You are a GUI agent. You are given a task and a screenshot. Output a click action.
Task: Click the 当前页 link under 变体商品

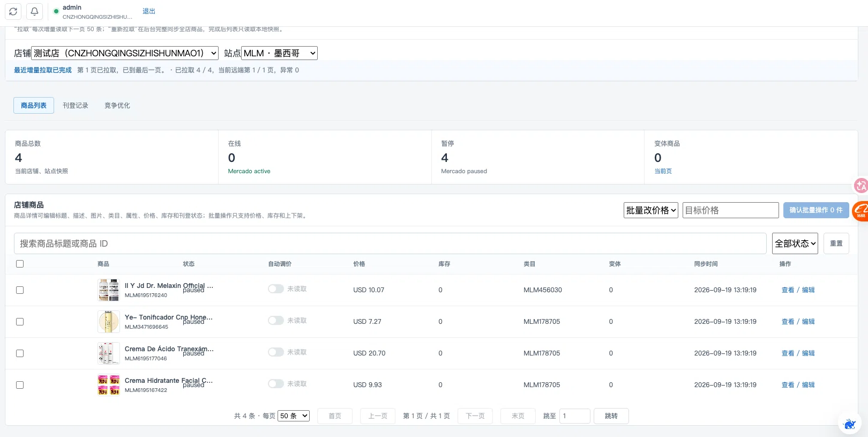[663, 171]
